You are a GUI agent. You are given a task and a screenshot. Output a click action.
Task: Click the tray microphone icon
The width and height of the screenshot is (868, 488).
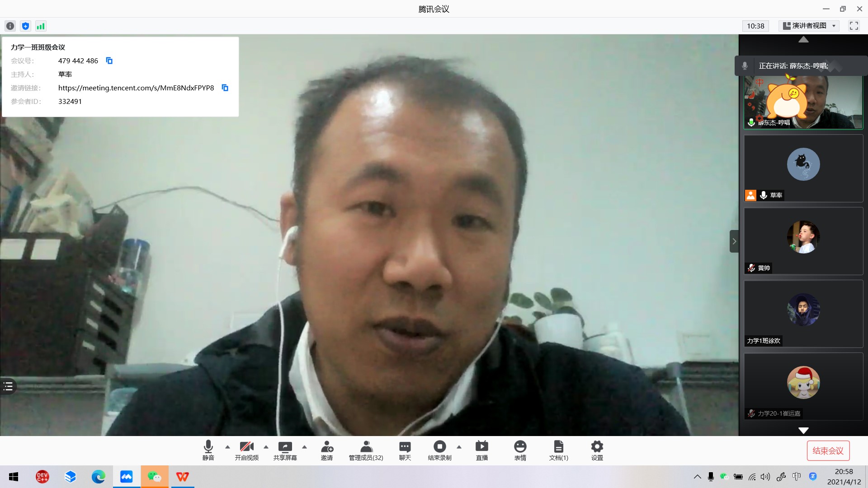[x=711, y=477]
